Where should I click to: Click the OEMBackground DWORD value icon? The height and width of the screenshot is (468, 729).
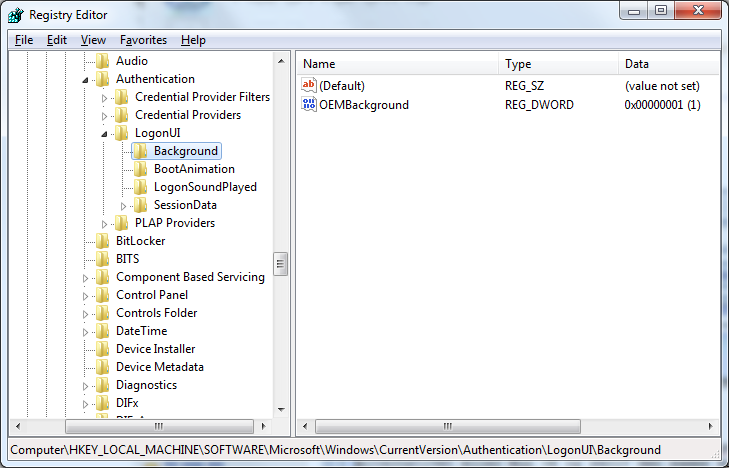coord(309,105)
